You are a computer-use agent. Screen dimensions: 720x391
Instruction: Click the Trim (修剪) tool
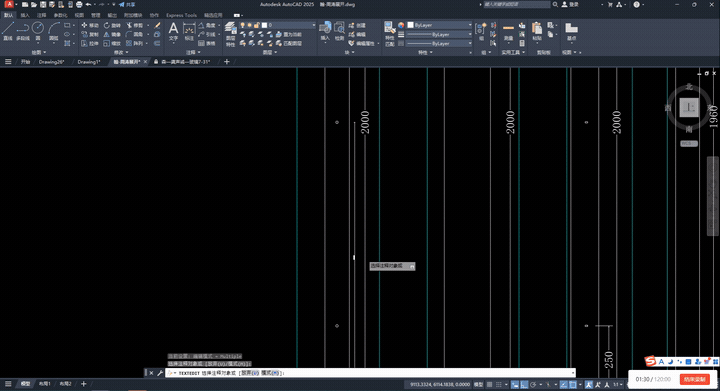click(135, 25)
